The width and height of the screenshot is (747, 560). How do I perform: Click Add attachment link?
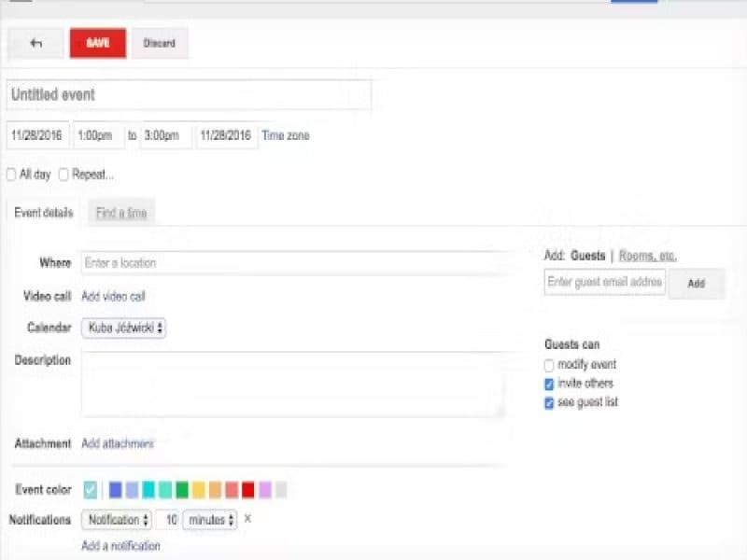(x=118, y=444)
